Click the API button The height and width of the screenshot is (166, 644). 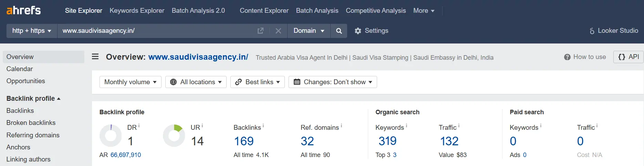point(629,57)
